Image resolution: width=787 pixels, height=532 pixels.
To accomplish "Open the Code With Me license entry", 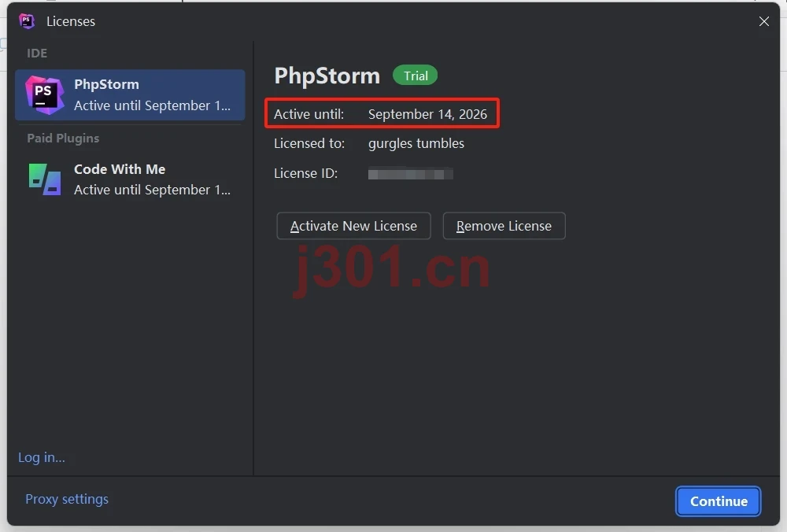I will click(130, 179).
